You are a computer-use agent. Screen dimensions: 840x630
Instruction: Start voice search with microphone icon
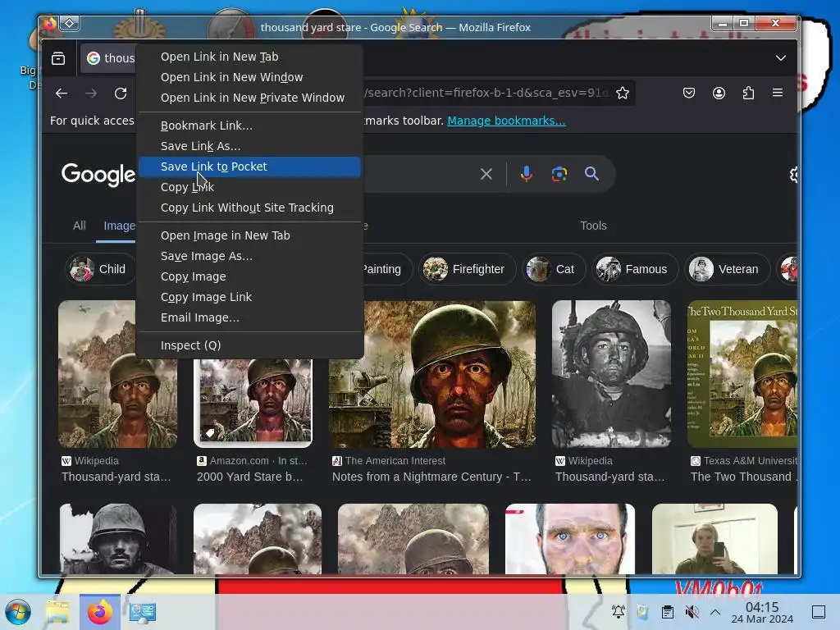click(x=526, y=174)
